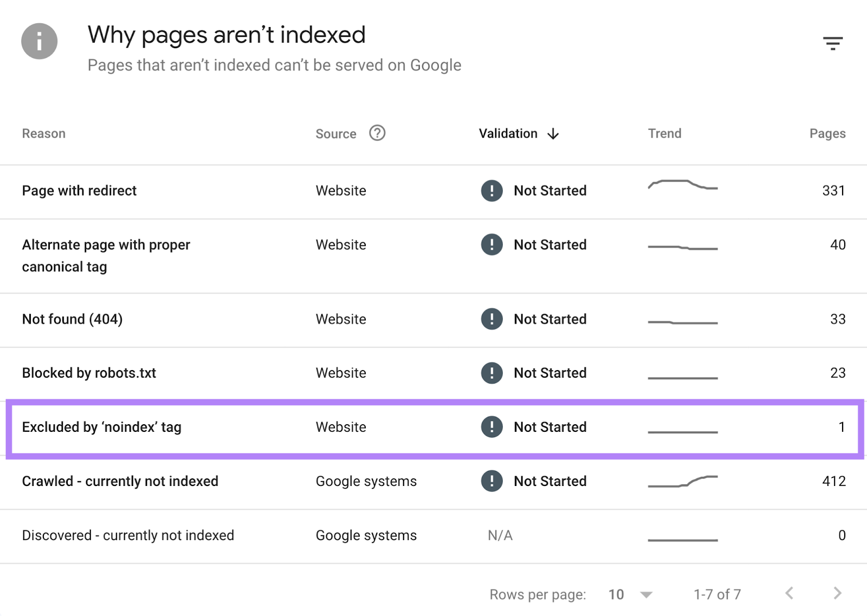The image size is (867, 616).
Task: Click the sort arrow next to Validation
Action: click(x=553, y=133)
